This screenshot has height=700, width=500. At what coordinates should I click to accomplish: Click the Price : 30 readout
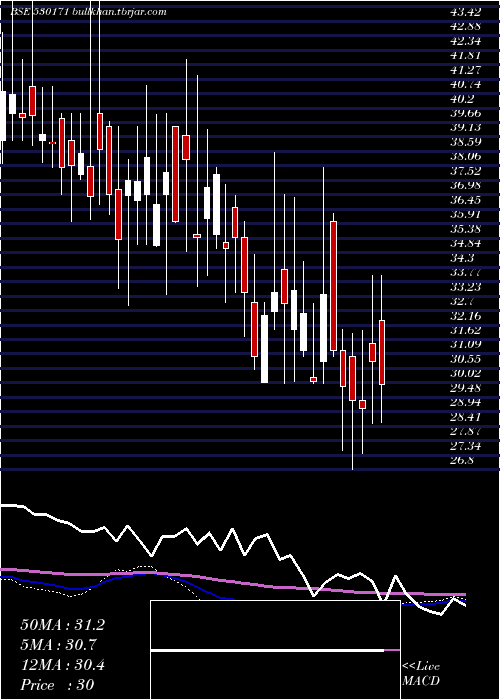[57, 685]
